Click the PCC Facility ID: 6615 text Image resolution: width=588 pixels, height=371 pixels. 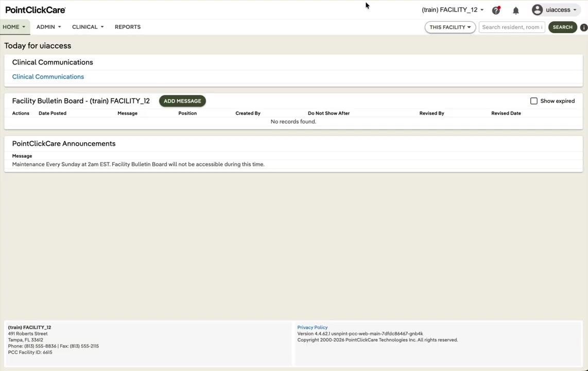click(x=30, y=352)
